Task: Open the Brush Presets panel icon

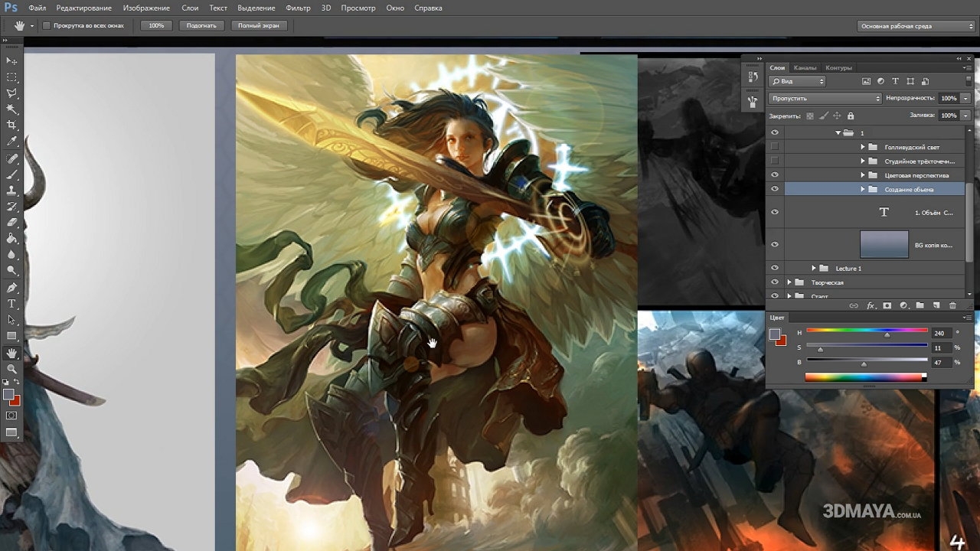Action: pos(753,101)
